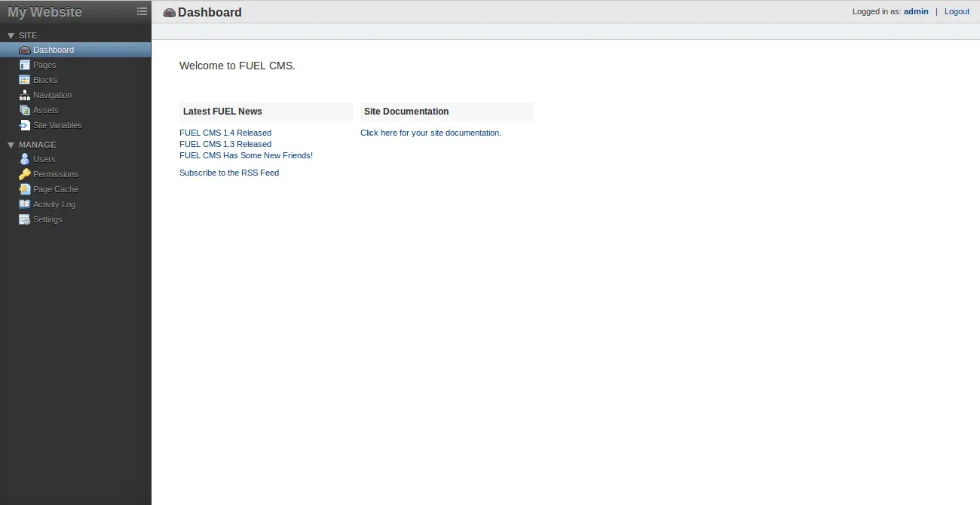View the Activity Log
Image resolution: width=980 pixels, height=505 pixels.
coord(75,204)
